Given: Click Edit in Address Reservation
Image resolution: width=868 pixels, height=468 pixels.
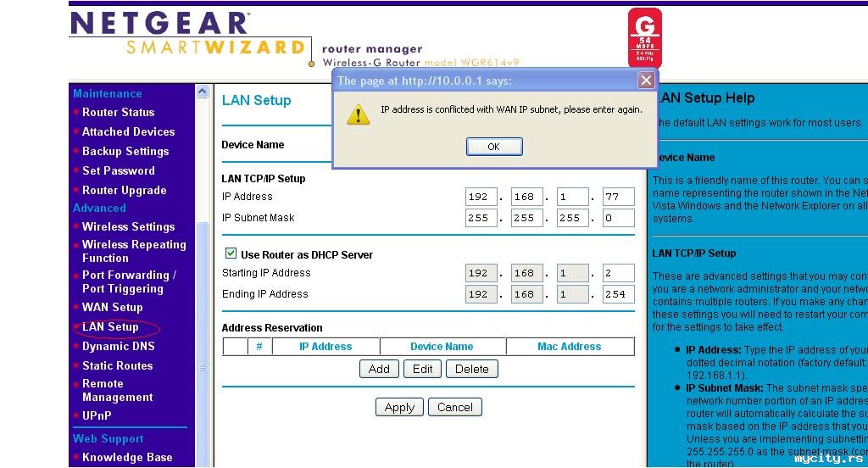Looking at the screenshot, I should click(422, 369).
